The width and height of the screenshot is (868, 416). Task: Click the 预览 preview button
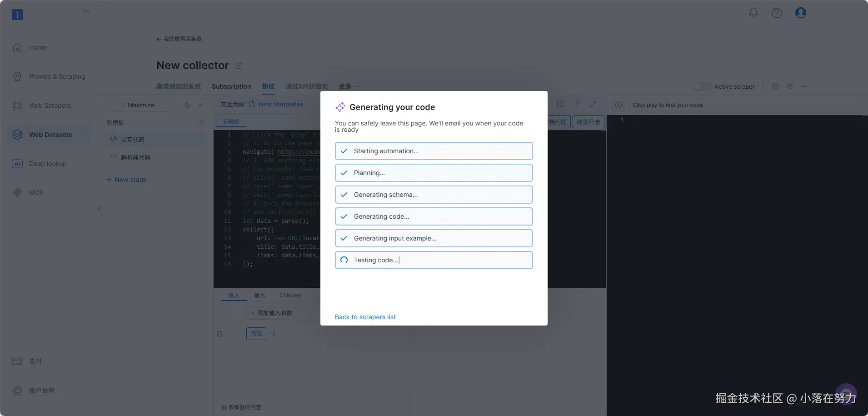(x=256, y=333)
